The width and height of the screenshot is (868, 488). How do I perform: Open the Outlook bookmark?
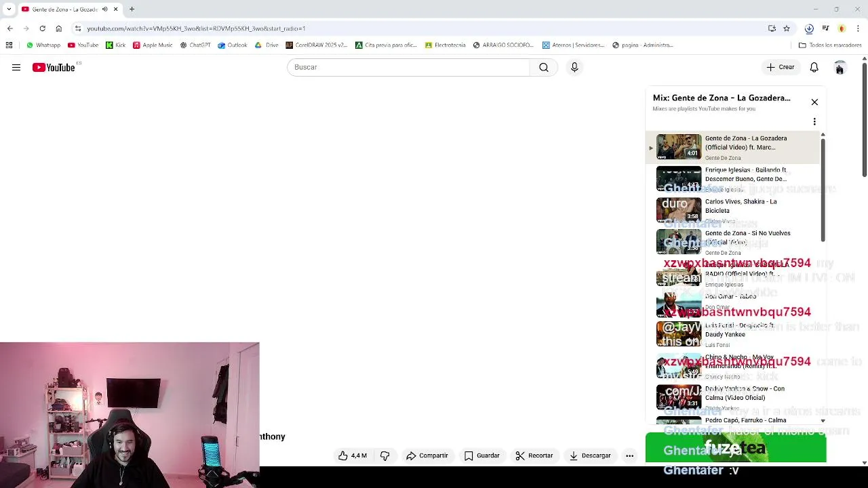coord(233,45)
